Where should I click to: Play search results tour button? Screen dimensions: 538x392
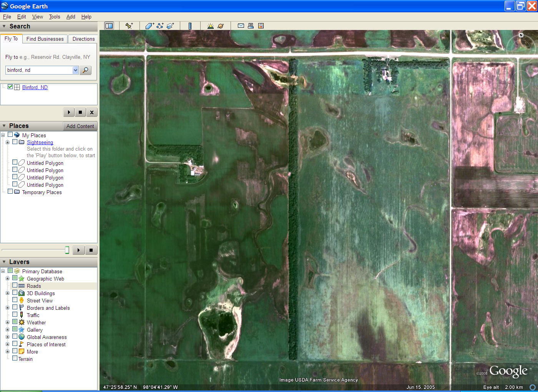(69, 112)
